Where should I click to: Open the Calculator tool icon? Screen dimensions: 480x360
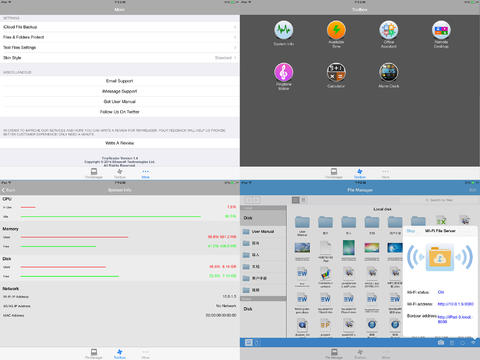click(x=336, y=72)
